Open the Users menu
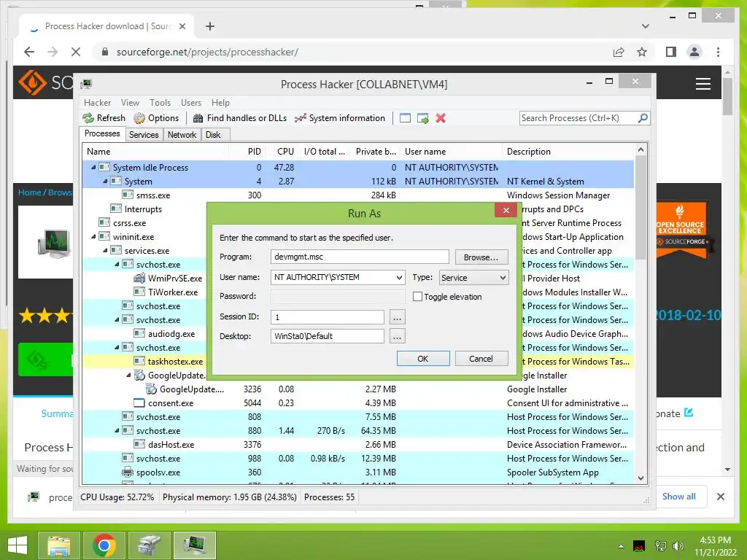The width and height of the screenshot is (747, 560). click(x=190, y=102)
